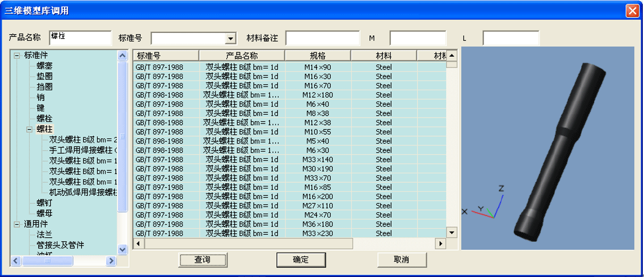Screen dimensions: 644x277
Task: Click the table scroll-down arrow
Action: (x=452, y=233)
